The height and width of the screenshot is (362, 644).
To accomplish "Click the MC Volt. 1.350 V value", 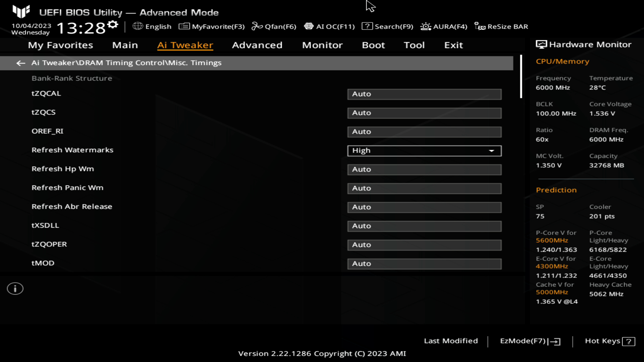I will [x=548, y=166].
